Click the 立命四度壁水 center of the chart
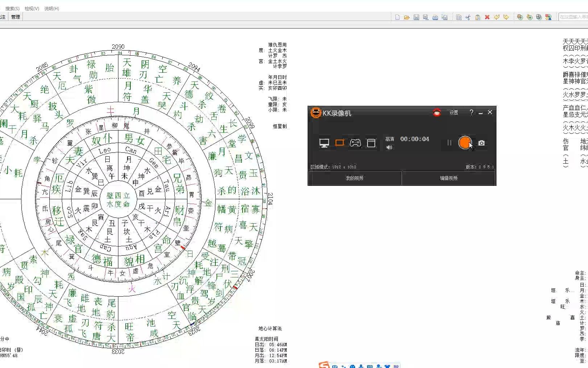This screenshot has width=588, height=368. (118, 200)
